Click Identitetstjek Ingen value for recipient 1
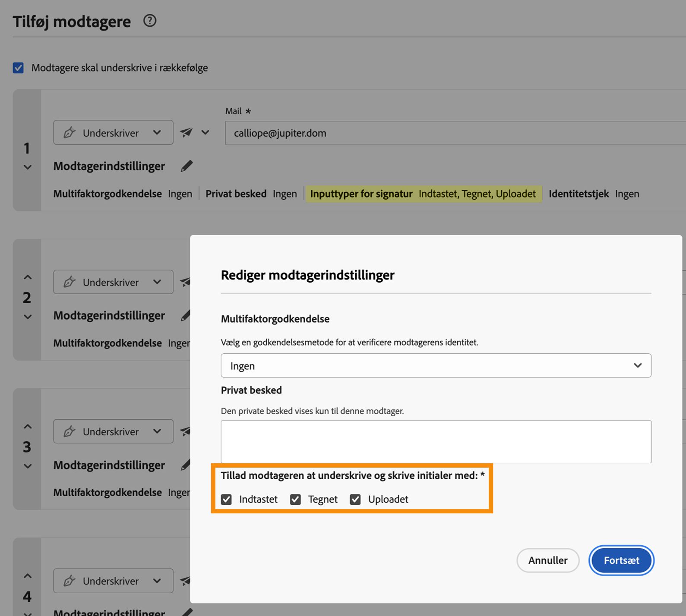The width and height of the screenshot is (686, 616). (x=627, y=194)
